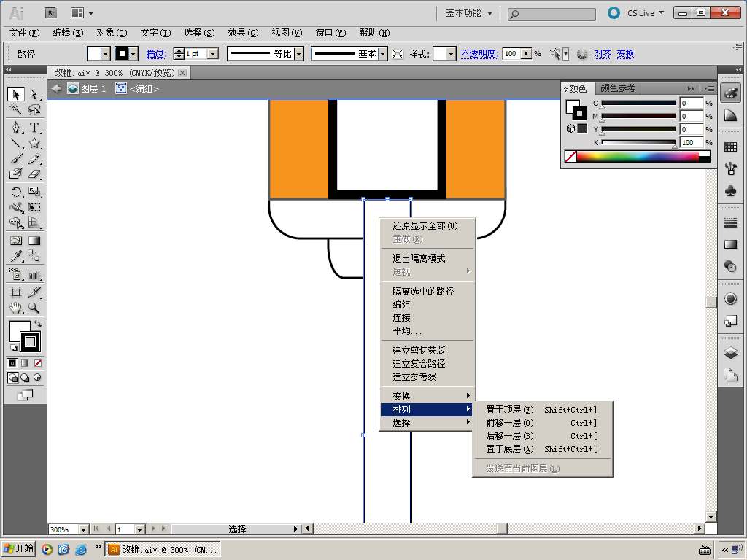This screenshot has width=747, height=560.
Task: Pick the Eyedropper tool
Action: tap(15, 256)
